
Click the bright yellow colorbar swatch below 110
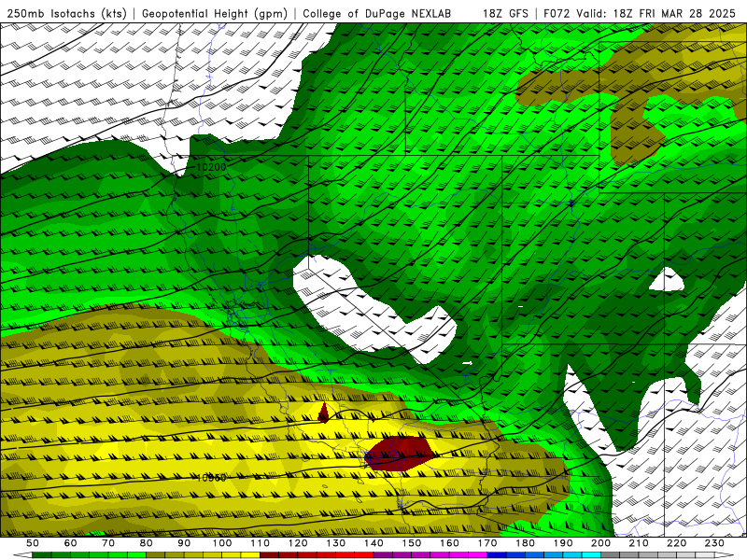(250, 555)
